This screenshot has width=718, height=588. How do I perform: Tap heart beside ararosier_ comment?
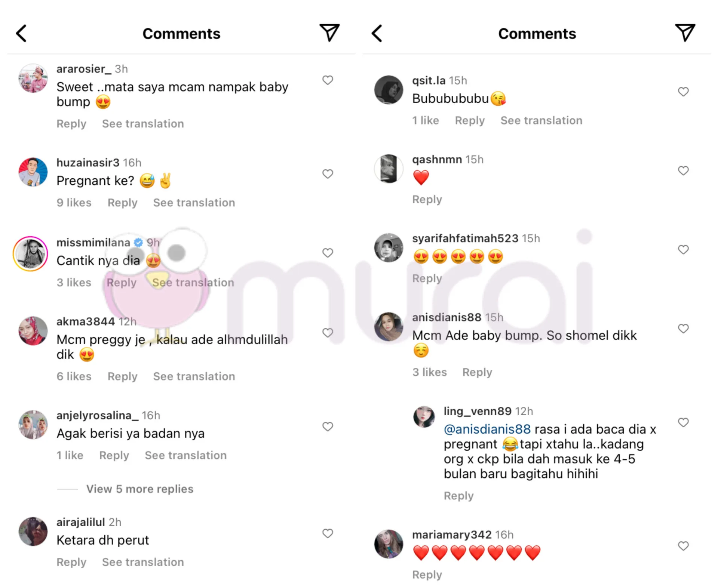point(328,80)
